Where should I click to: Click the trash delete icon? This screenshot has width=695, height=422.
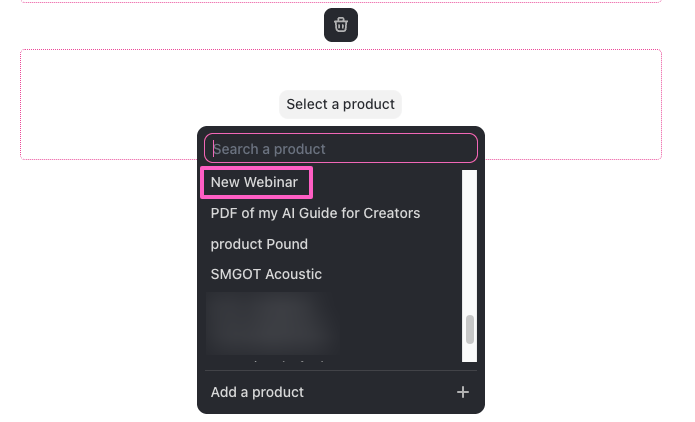coord(341,25)
